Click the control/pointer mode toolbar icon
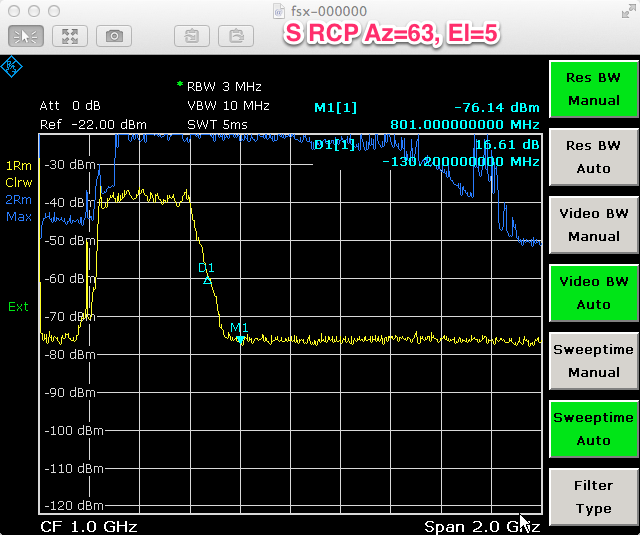This screenshot has height=535, width=640. [x=24, y=36]
